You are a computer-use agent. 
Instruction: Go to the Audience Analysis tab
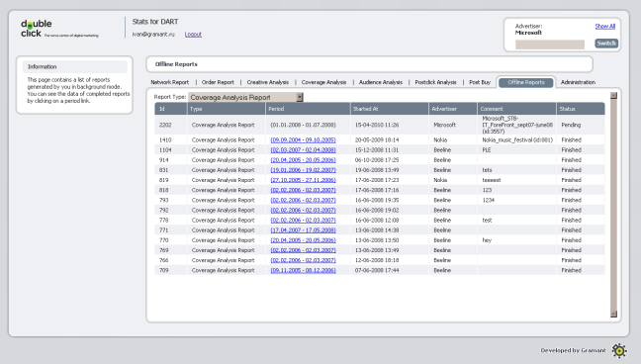coord(381,82)
